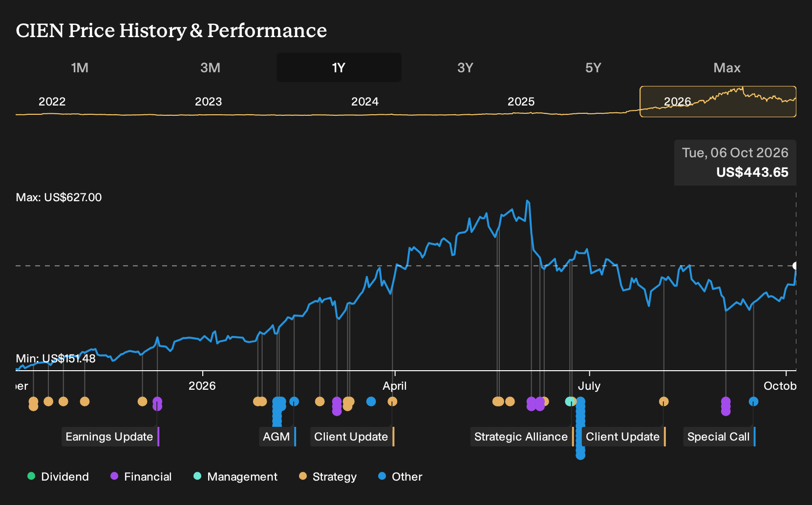Switch to the 5Y time range
This screenshot has height=505, width=812.
click(x=593, y=67)
